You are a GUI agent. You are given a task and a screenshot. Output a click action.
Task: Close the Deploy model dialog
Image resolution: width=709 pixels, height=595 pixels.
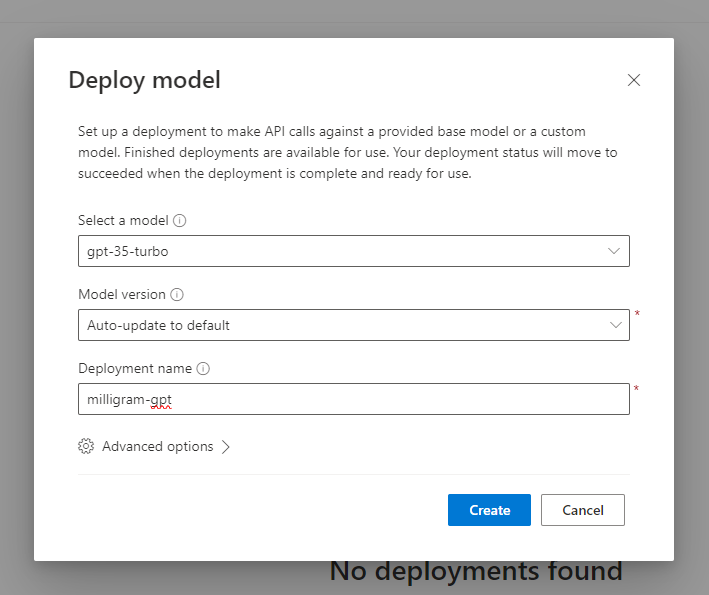(x=633, y=80)
